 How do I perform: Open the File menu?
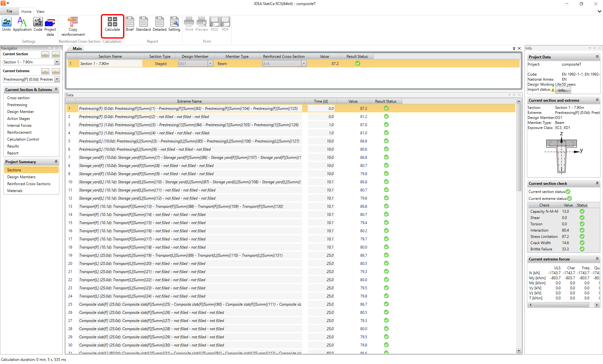(x=9, y=12)
